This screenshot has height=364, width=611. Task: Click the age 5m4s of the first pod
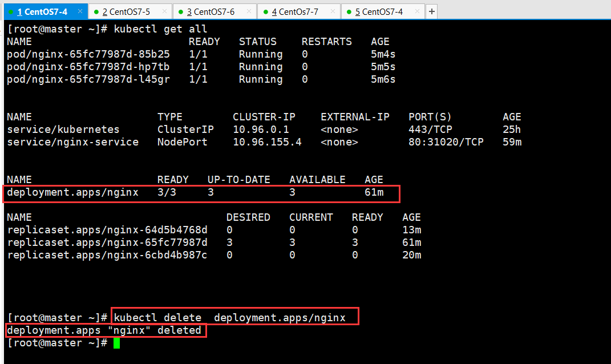point(383,54)
